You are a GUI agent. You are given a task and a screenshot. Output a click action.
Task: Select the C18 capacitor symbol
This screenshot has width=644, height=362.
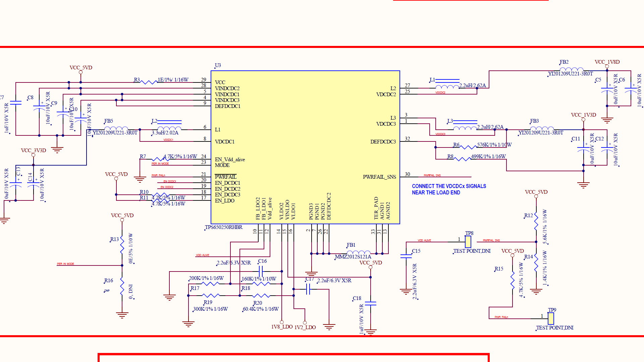click(x=371, y=303)
